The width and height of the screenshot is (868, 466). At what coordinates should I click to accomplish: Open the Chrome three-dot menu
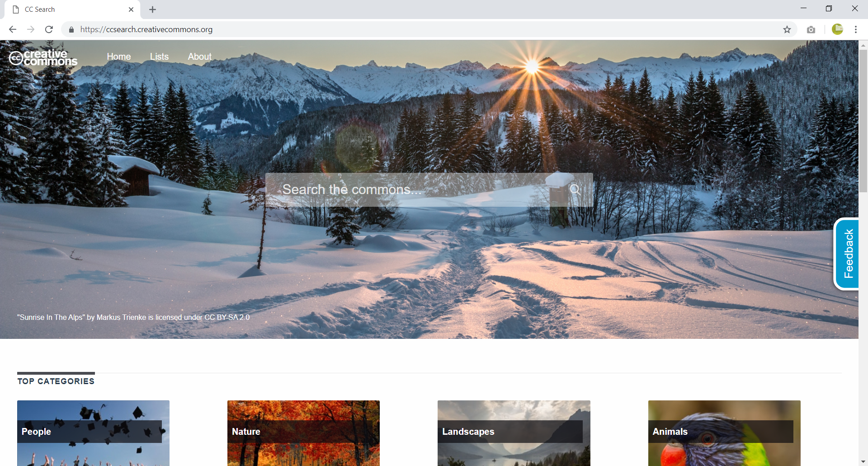coord(856,29)
